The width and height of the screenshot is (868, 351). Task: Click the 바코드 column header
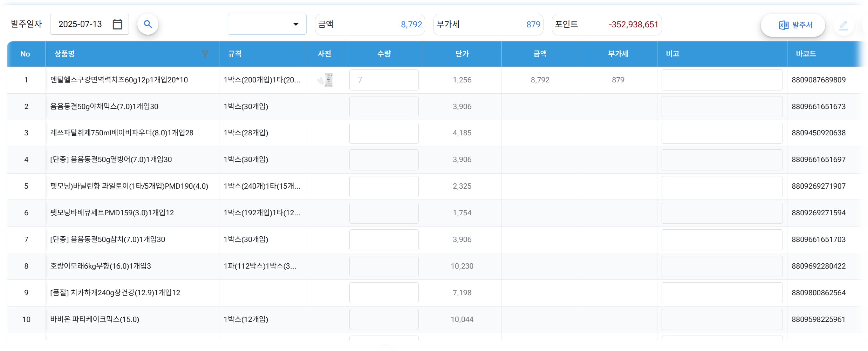pos(806,54)
